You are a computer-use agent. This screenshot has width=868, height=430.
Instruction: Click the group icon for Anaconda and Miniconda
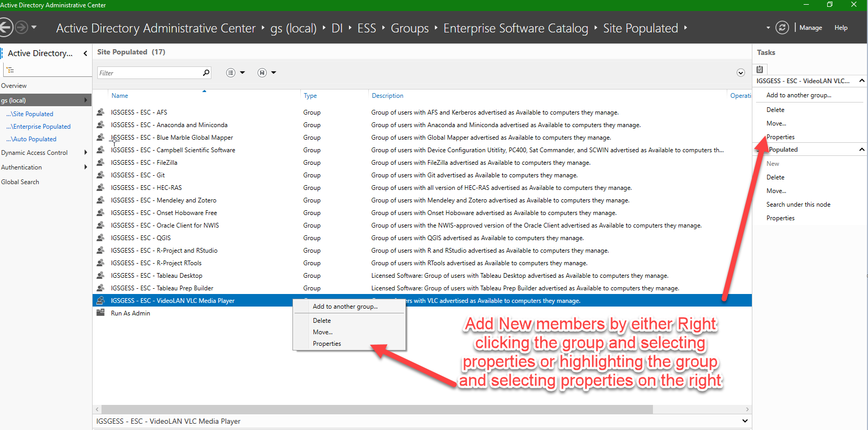100,125
